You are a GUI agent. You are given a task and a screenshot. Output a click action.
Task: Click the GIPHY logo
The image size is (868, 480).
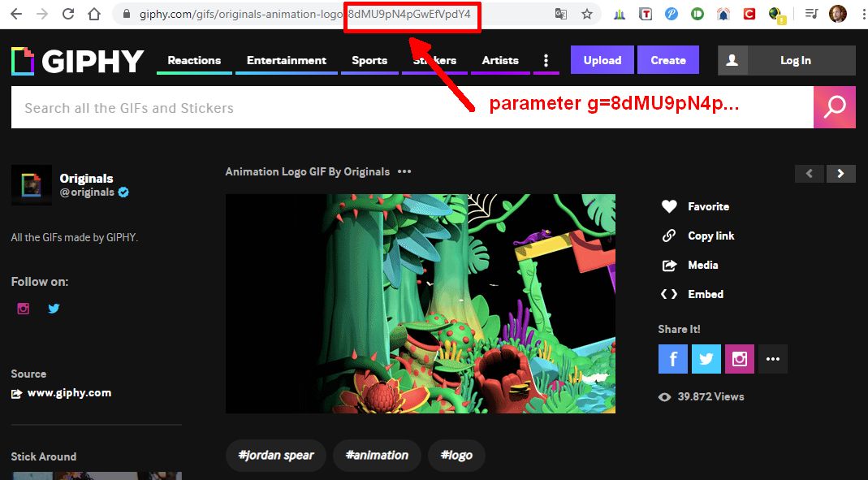click(x=77, y=61)
